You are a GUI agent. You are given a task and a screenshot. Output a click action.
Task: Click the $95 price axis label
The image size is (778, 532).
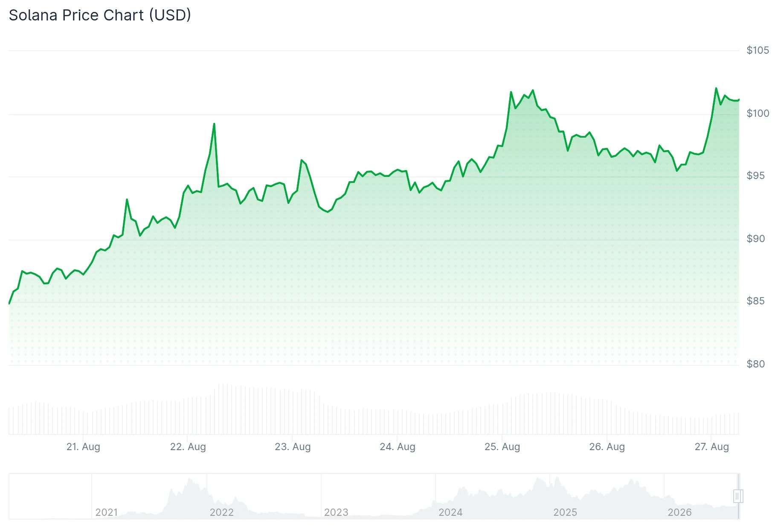pos(756,176)
